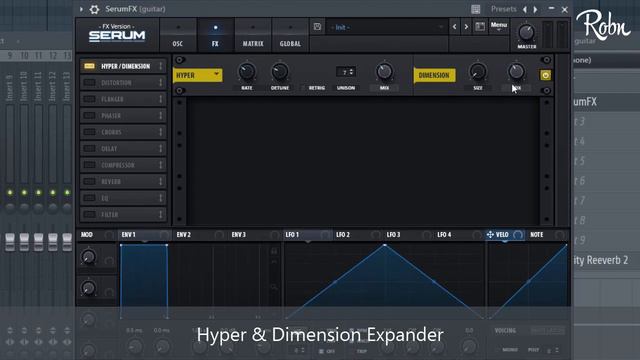This screenshot has height=360, width=640.
Task: Select the Reeverb 2 mixer effect slot
Action: [601, 260]
